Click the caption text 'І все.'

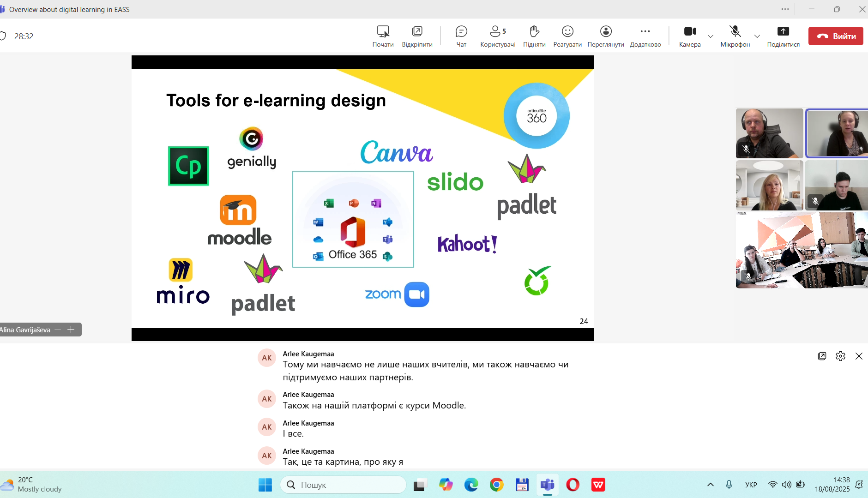pos(293,433)
